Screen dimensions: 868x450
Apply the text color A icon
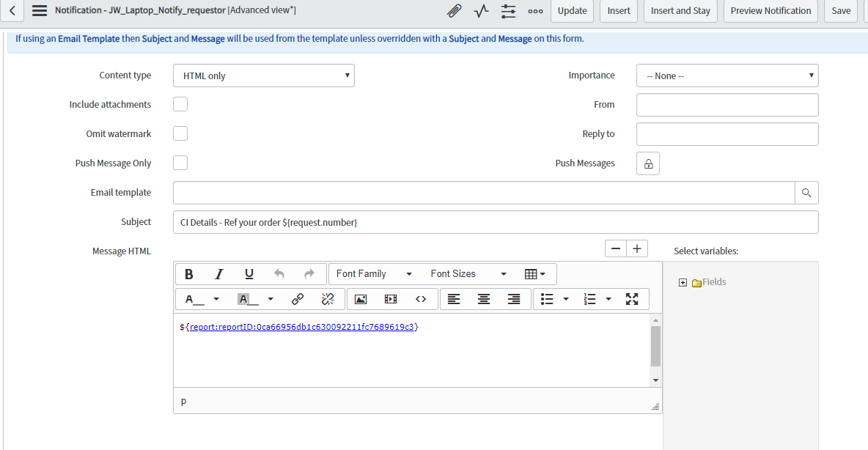(x=194, y=300)
